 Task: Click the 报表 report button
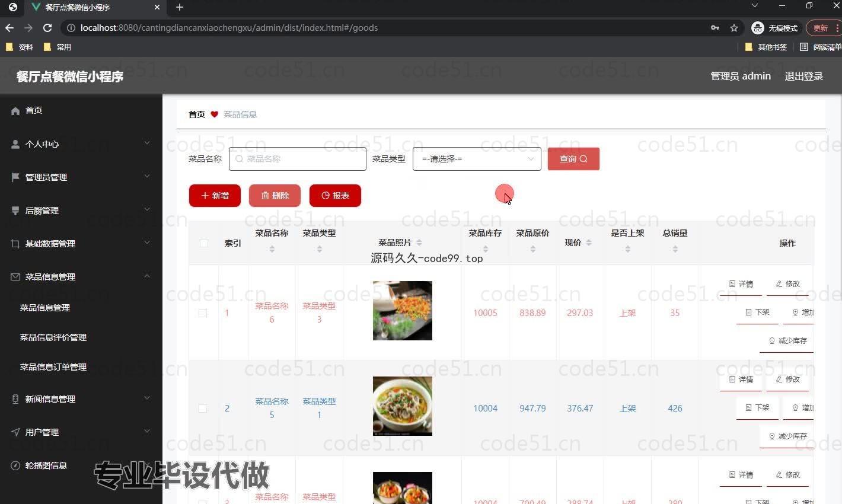pyautogui.click(x=335, y=196)
